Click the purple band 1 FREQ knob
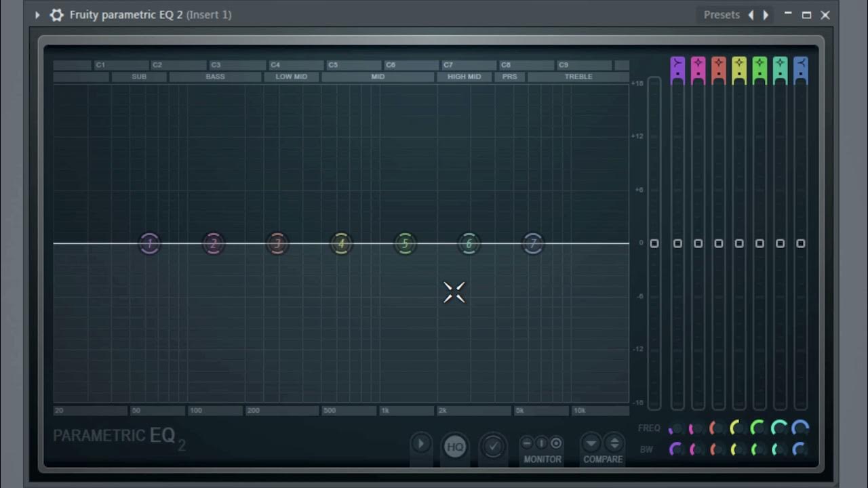 coord(676,429)
